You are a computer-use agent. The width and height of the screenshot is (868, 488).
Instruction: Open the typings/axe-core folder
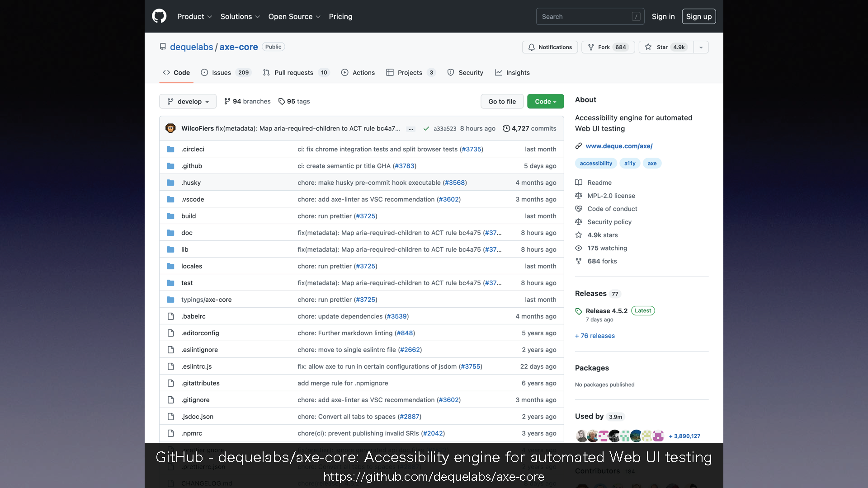point(206,300)
